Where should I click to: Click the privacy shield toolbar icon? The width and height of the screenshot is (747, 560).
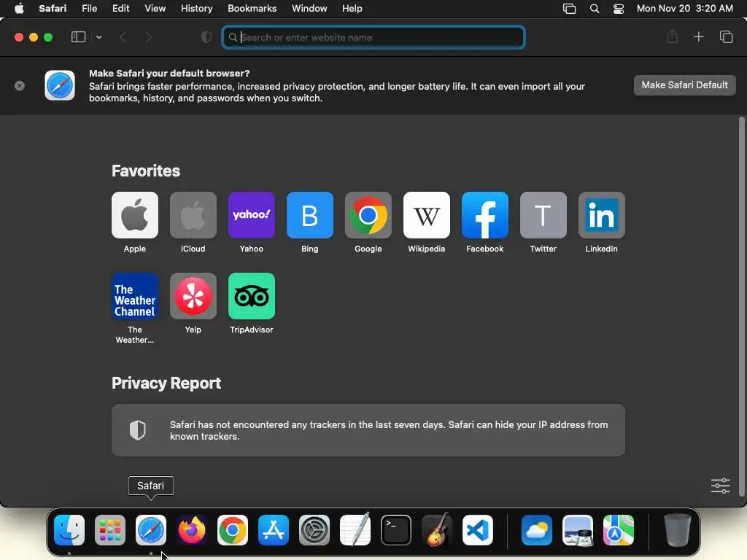click(x=206, y=37)
